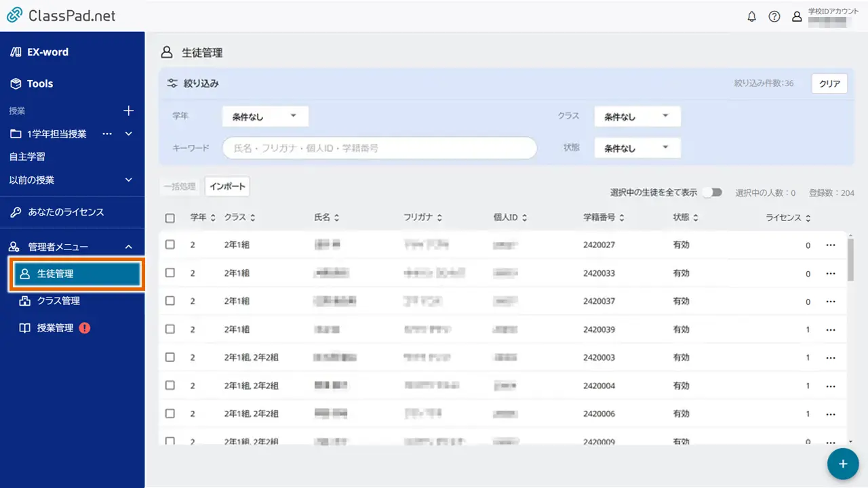Click the インポート button

tap(227, 186)
